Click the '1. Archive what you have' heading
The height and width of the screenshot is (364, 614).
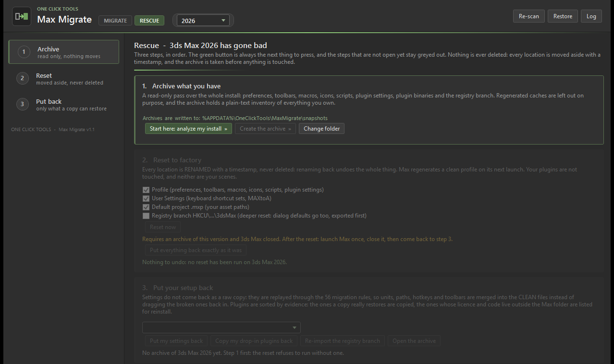[x=182, y=86]
